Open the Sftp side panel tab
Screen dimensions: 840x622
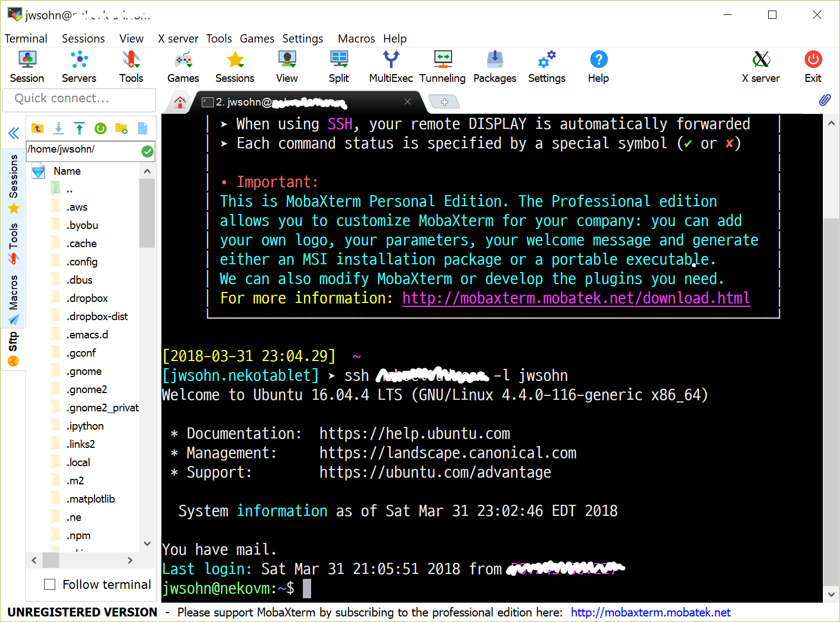tap(13, 348)
